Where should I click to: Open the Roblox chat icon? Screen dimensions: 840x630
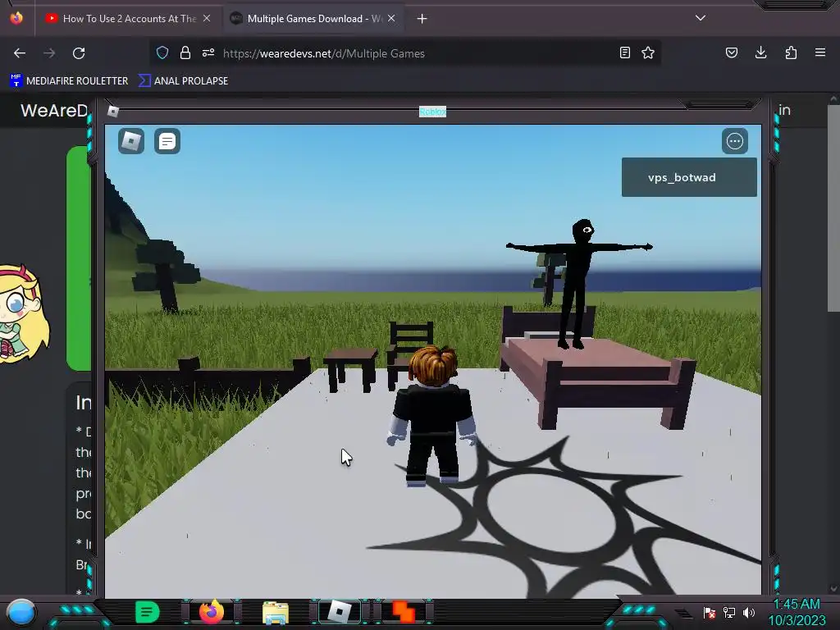coord(167,141)
